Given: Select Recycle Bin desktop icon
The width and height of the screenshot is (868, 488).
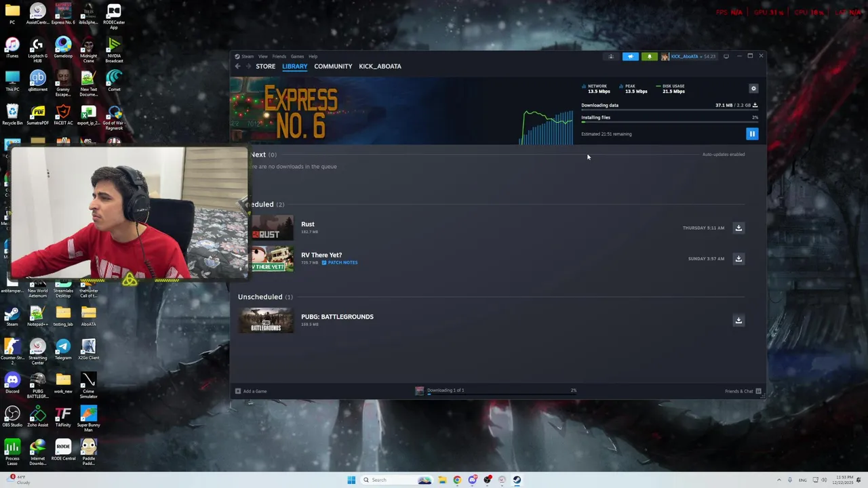Looking at the screenshot, I should click(12, 114).
